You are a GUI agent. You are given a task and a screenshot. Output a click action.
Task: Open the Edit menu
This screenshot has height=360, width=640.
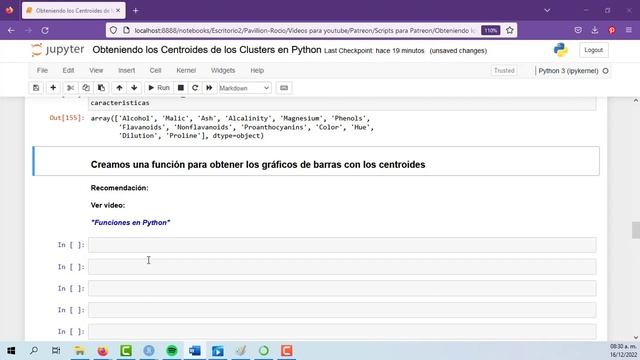pyautogui.click(x=68, y=70)
